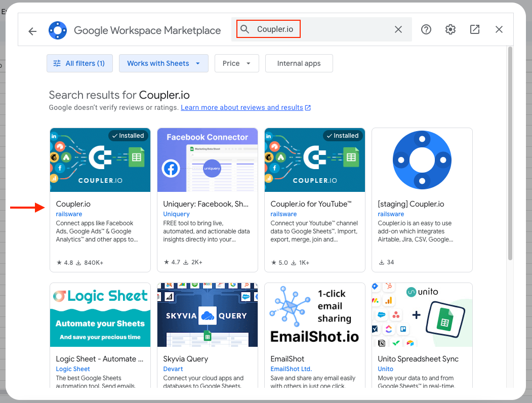Image resolution: width=532 pixels, height=403 pixels.
Task: Click the EmailShot title
Action: (x=288, y=359)
